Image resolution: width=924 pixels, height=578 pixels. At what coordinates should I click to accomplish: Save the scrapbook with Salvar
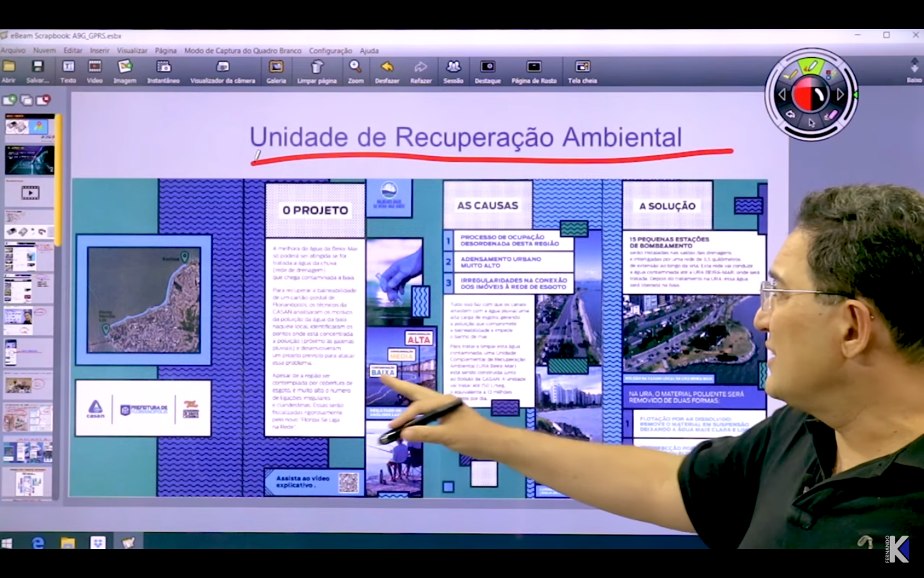pos(37,71)
